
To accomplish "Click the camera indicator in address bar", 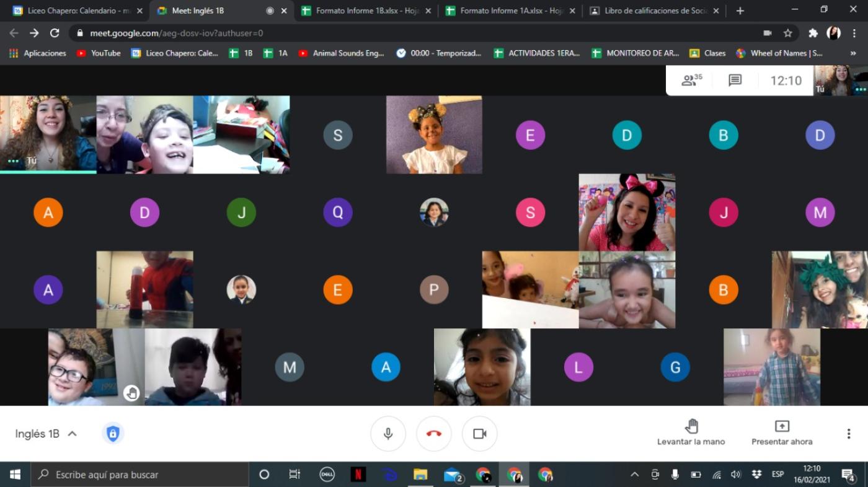I will click(x=768, y=33).
